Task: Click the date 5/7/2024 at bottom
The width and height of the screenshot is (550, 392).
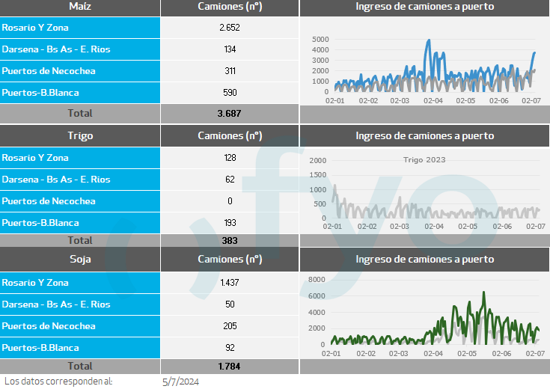Action: click(x=181, y=382)
